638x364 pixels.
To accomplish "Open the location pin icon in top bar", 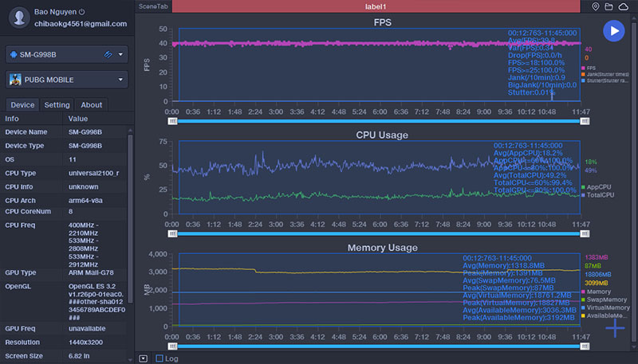I will click(x=596, y=6).
